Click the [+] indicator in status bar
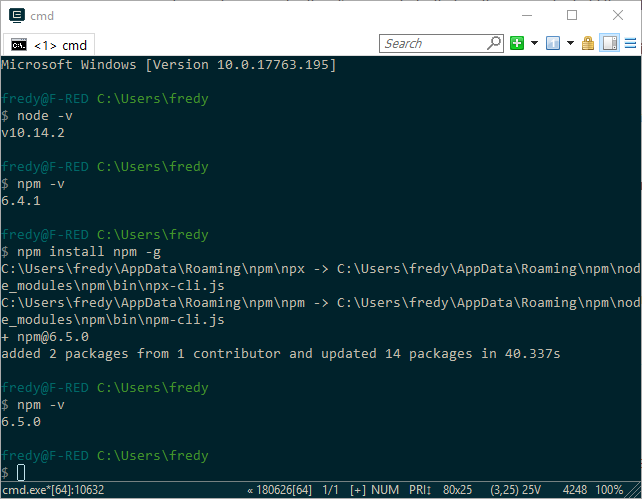This screenshot has height=499, width=642. (x=357, y=490)
